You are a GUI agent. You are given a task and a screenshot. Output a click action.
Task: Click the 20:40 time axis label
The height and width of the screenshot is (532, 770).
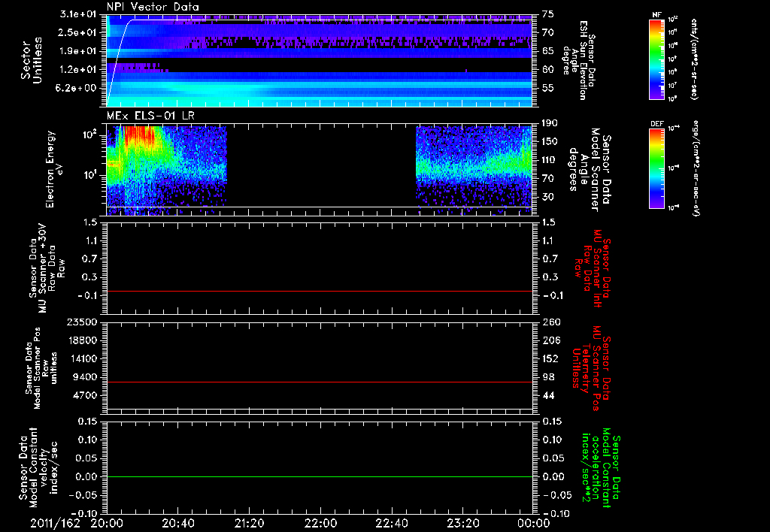click(177, 523)
